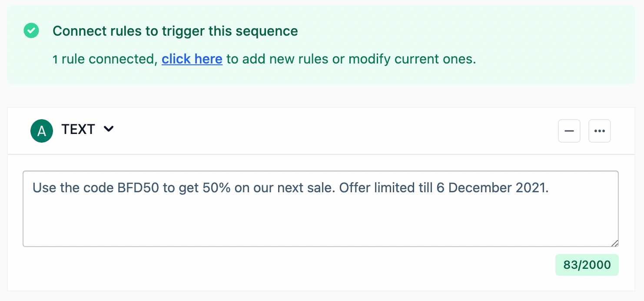Follow the "click here" rules link
The width and height of the screenshot is (644, 301).
click(192, 59)
